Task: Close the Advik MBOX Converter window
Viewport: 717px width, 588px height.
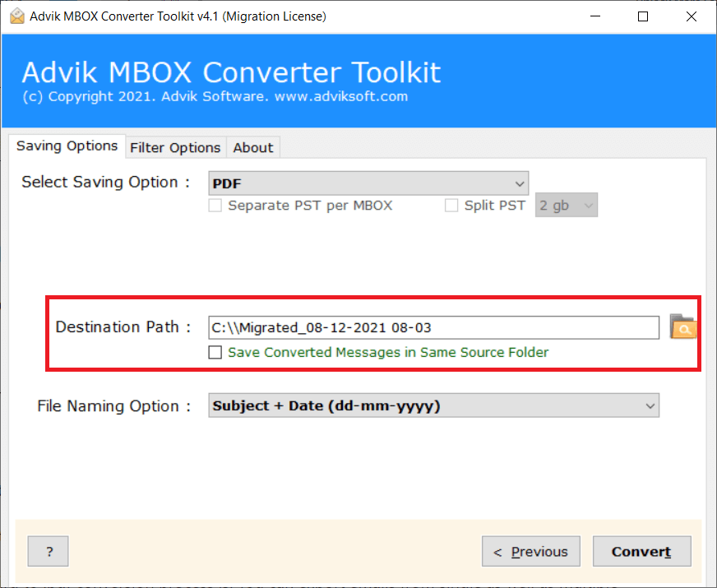Action: (691, 16)
